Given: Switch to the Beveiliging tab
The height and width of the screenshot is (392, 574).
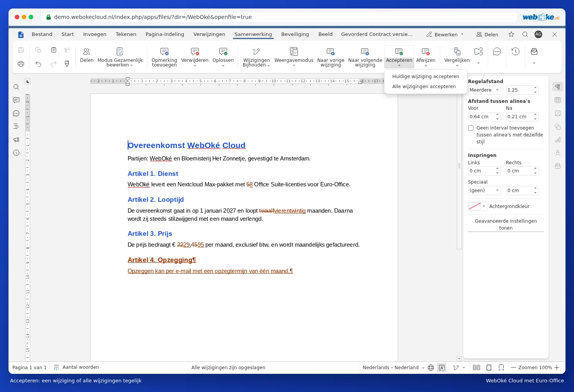Looking at the screenshot, I should click(x=295, y=34).
